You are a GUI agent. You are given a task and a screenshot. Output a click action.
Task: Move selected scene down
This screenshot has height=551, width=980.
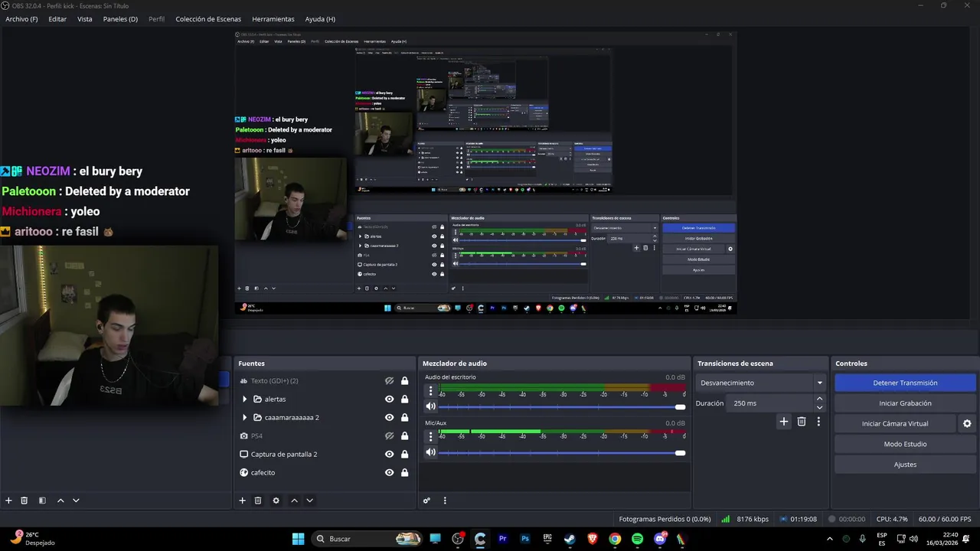pyautogui.click(x=76, y=500)
